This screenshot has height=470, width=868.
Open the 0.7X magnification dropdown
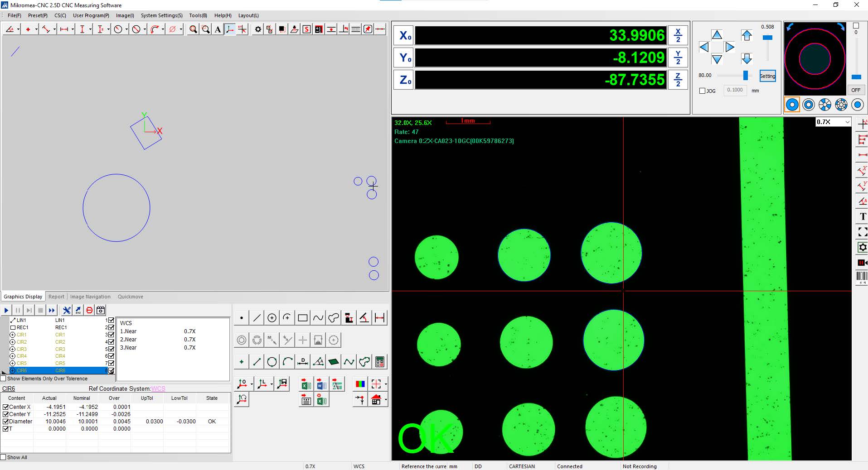point(833,122)
